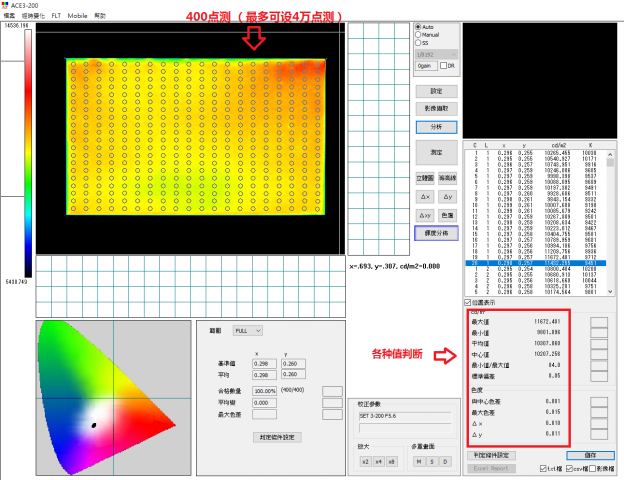Click the x2 zoom button
The width and height of the screenshot is (624, 480).
(x=366, y=461)
